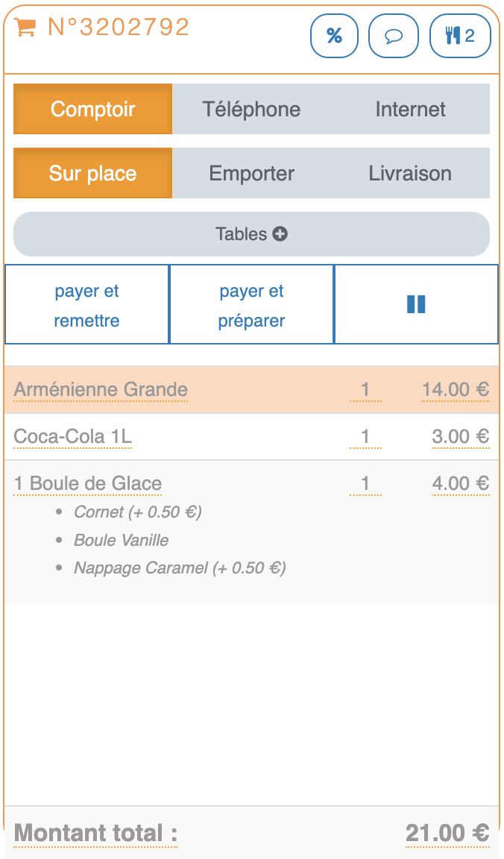504x859 pixels.
Task: Click the plus icon beside Tables
Action: (x=280, y=234)
